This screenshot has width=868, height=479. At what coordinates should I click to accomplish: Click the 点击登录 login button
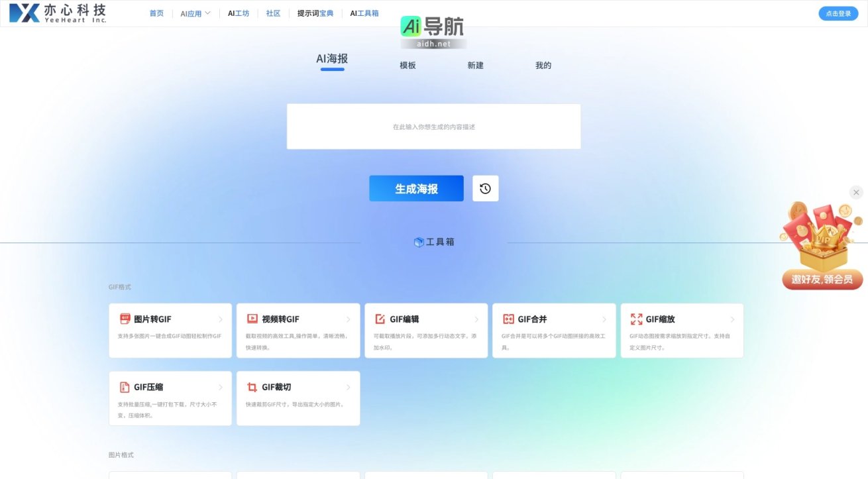pos(838,13)
